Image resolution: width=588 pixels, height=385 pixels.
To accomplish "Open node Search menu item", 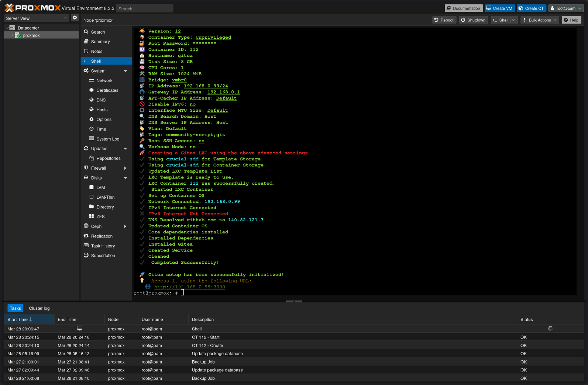I will (x=106, y=32).
